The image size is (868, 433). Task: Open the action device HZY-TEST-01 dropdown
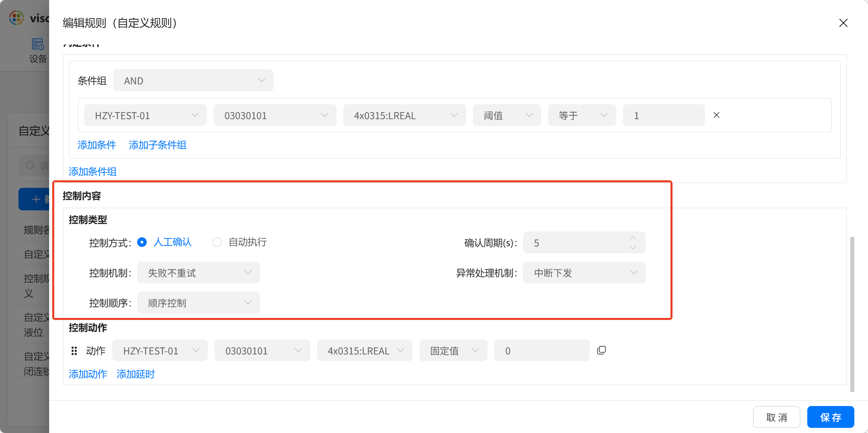pyautogui.click(x=160, y=350)
